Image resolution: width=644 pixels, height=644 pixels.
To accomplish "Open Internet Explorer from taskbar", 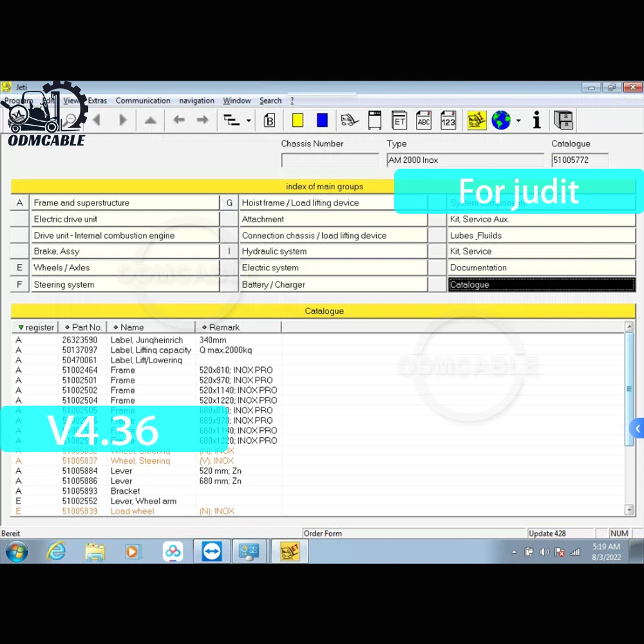I will point(56,551).
